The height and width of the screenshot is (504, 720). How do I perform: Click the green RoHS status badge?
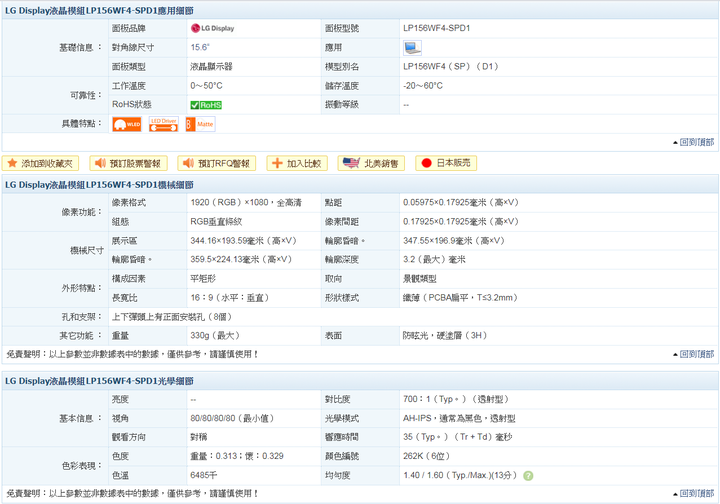[x=206, y=105]
